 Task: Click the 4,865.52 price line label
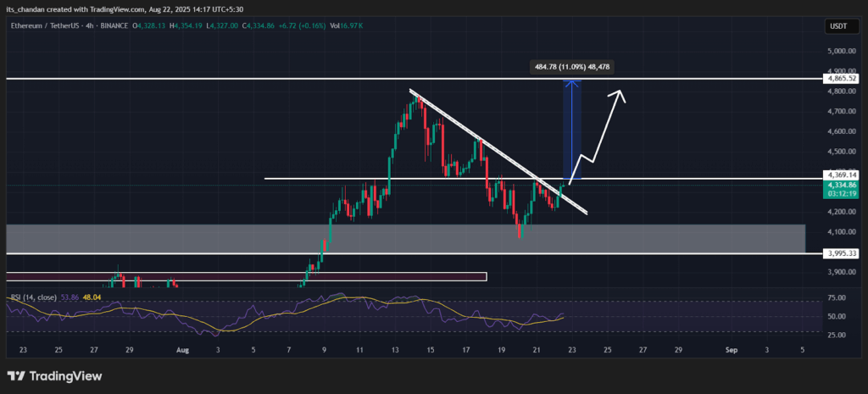[x=842, y=79]
